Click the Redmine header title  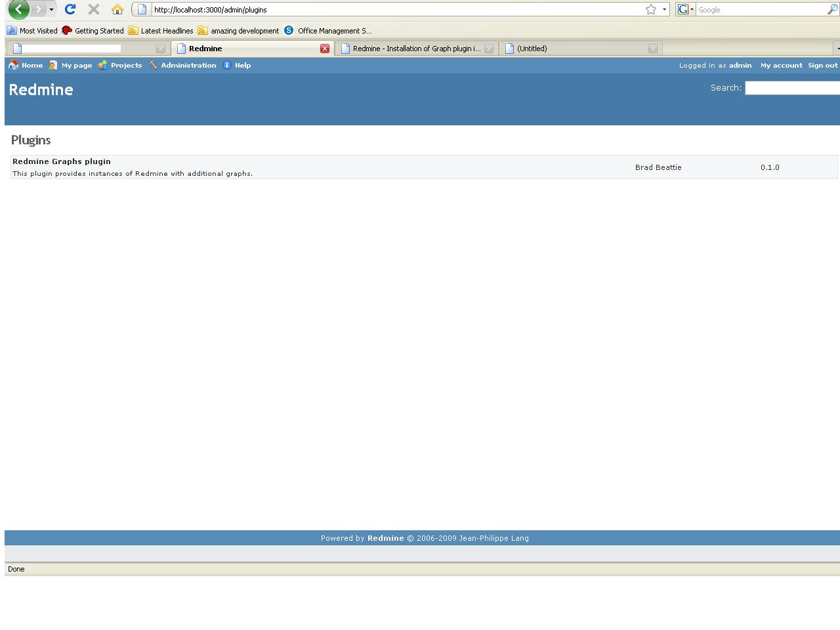click(x=41, y=90)
